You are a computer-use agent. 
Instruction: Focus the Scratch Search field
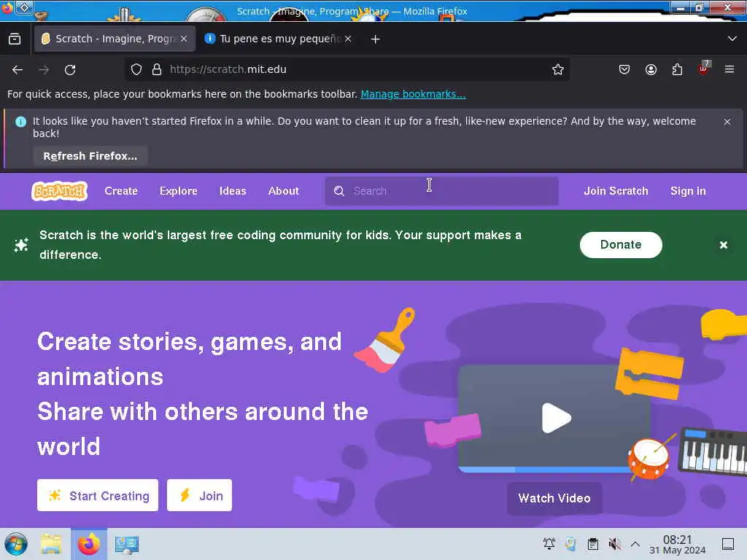441,191
